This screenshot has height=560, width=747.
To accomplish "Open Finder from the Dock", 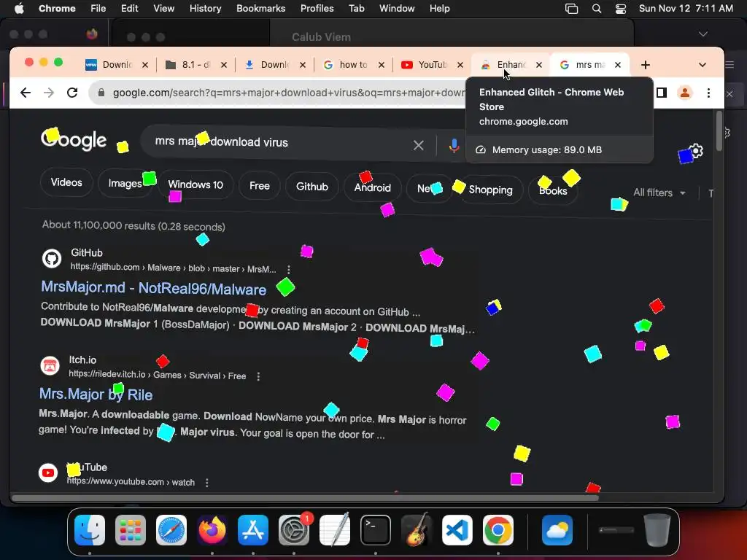I will click(x=90, y=530).
